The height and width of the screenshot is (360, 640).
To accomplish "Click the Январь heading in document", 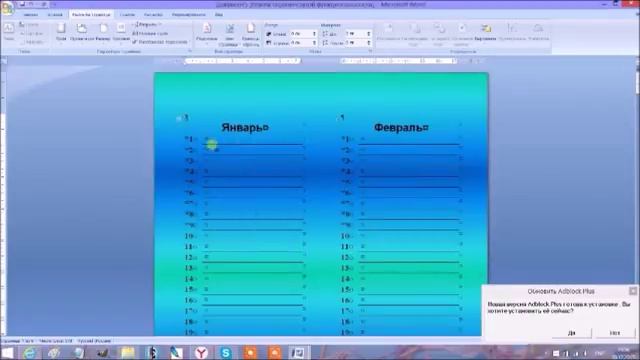I will coord(244,127).
